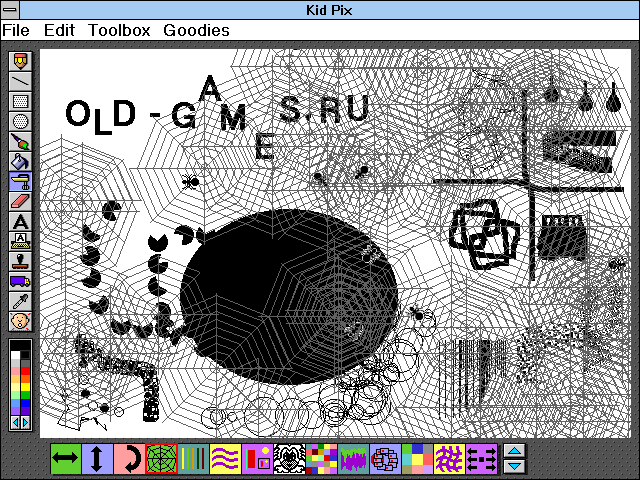
Task: Click the large black circle on canvas
Action: 289,297
